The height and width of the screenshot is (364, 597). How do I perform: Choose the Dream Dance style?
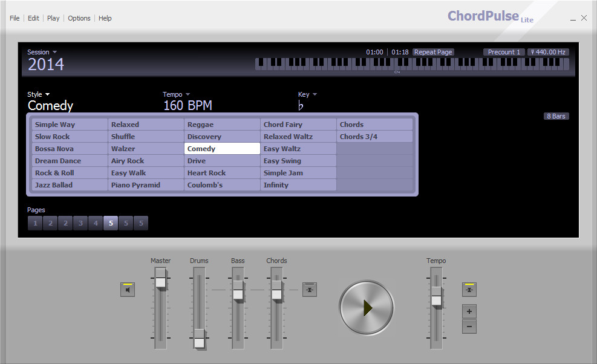pos(70,161)
